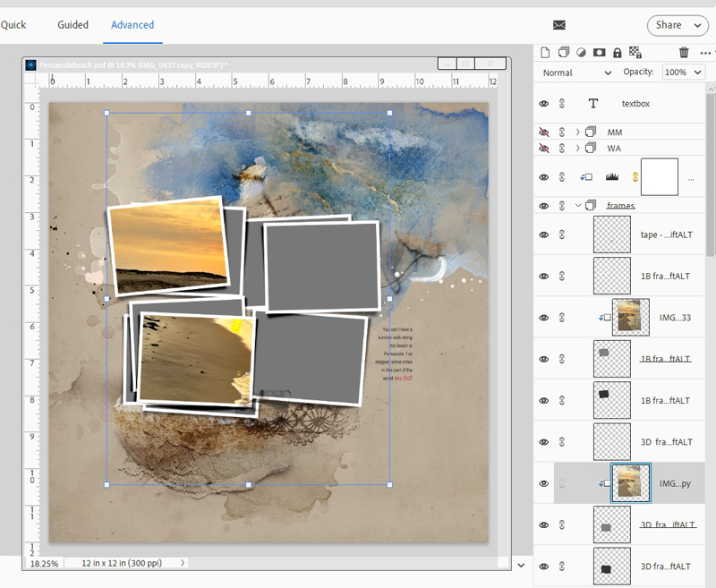
Task: Toggle visibility of selected IMG...py layer
Action: click(544, 483)
